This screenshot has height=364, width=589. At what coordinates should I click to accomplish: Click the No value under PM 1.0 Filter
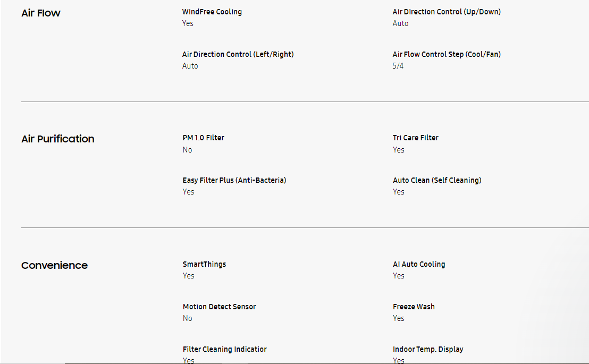pyautogui.click(x=187, y=150)
